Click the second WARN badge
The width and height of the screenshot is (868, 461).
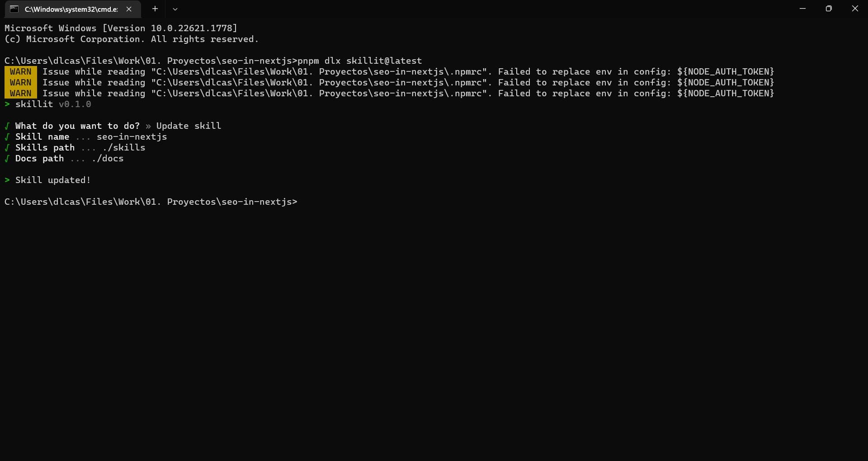coord(20,82)
